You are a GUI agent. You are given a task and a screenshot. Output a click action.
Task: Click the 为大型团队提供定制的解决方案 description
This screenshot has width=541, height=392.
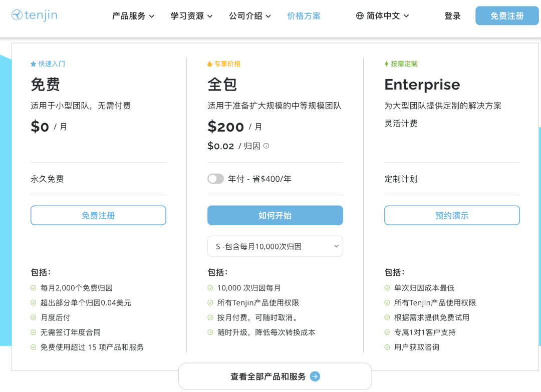(x=443, y=106)
